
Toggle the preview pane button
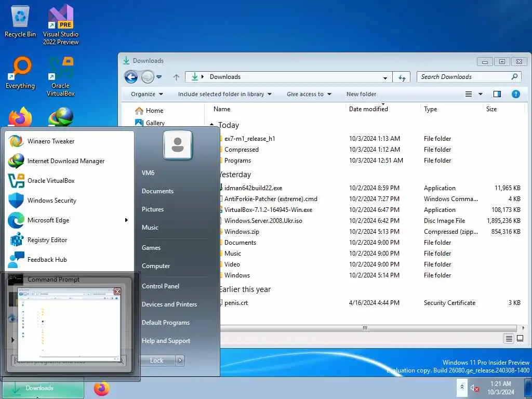tap(497, 94)
